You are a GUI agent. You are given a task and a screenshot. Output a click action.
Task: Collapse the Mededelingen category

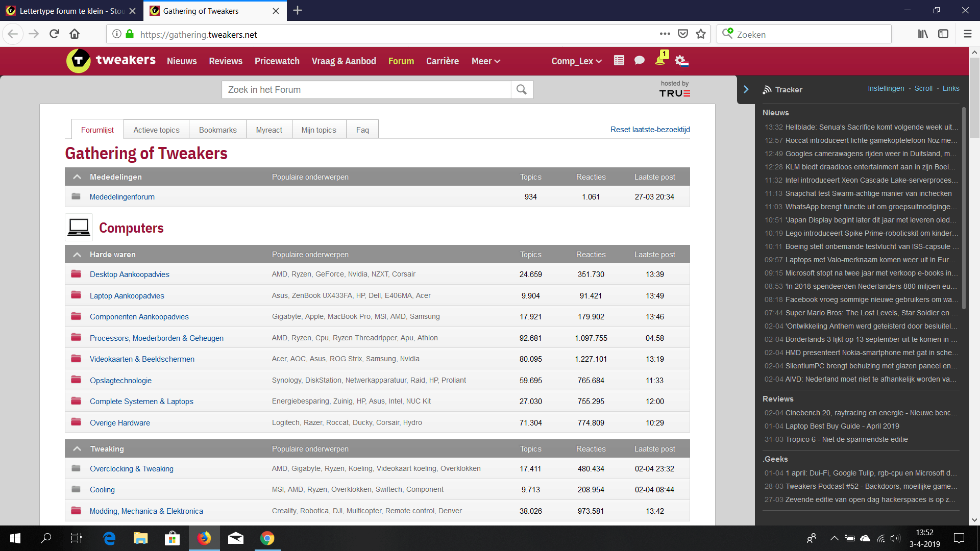pyautogui.click(x=77, y=177)
